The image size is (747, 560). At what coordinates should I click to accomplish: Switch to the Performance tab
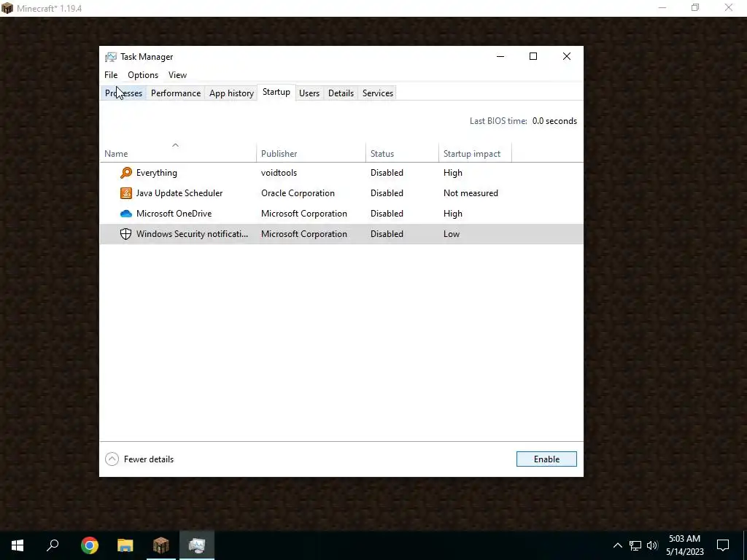176,93
